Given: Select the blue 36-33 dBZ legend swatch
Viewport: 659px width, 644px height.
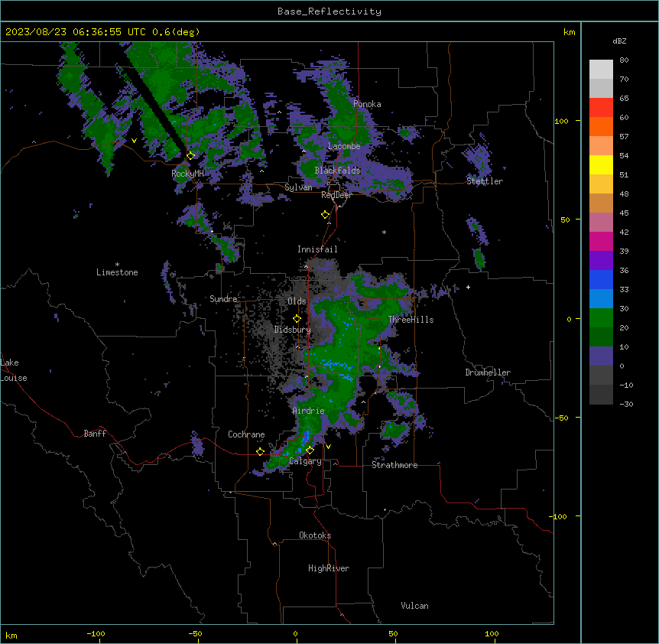Looking at the screenshot, I should [601, 280].
